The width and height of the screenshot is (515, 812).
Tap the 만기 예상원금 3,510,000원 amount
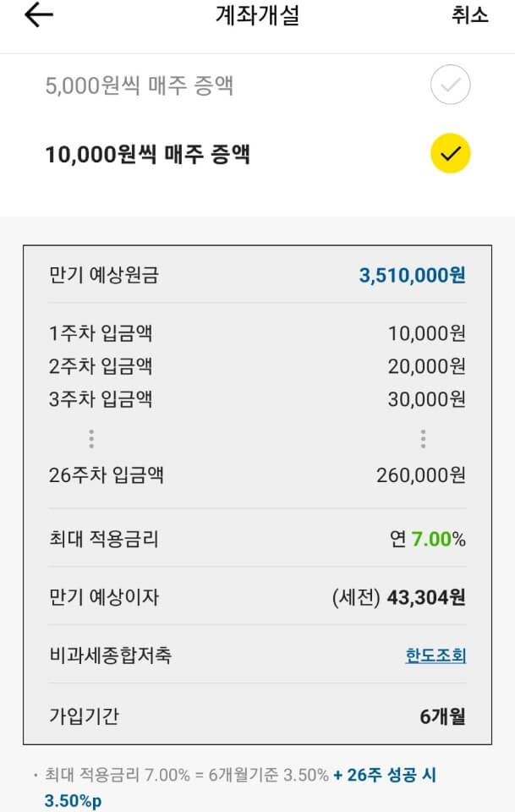413,275
